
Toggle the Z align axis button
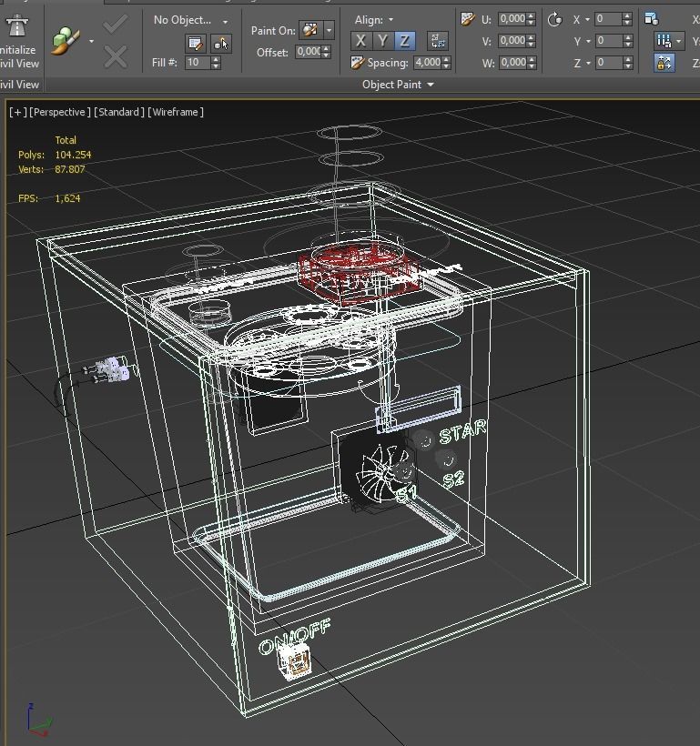[x=404, y=41]
